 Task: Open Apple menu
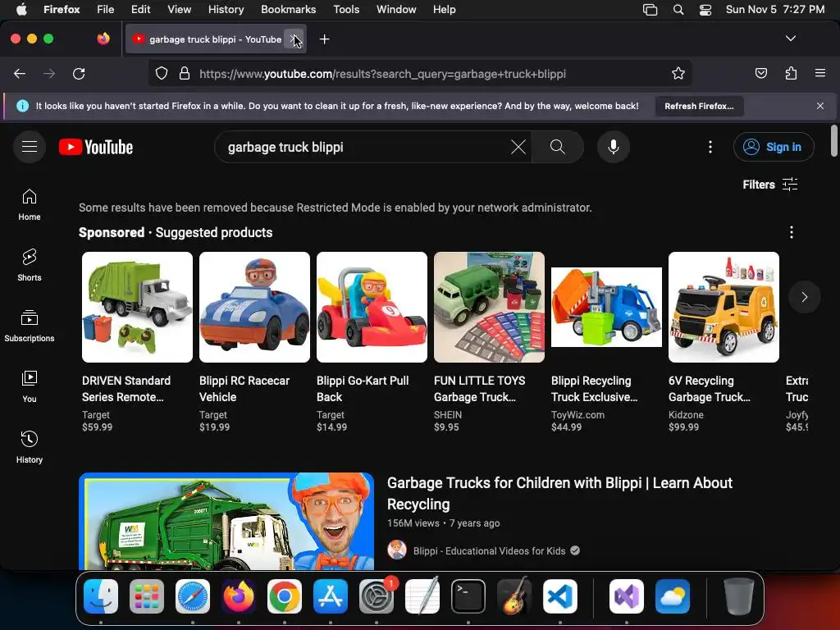(22, 9)
